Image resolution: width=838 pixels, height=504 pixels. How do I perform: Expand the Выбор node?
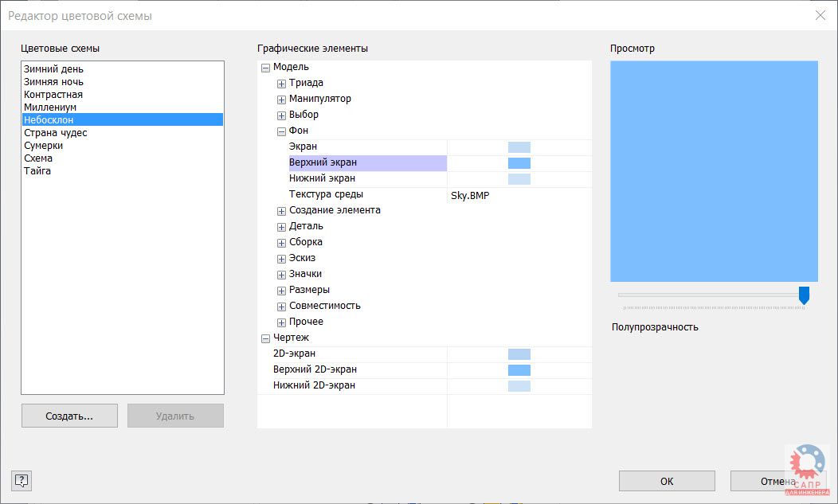point(282,116)
